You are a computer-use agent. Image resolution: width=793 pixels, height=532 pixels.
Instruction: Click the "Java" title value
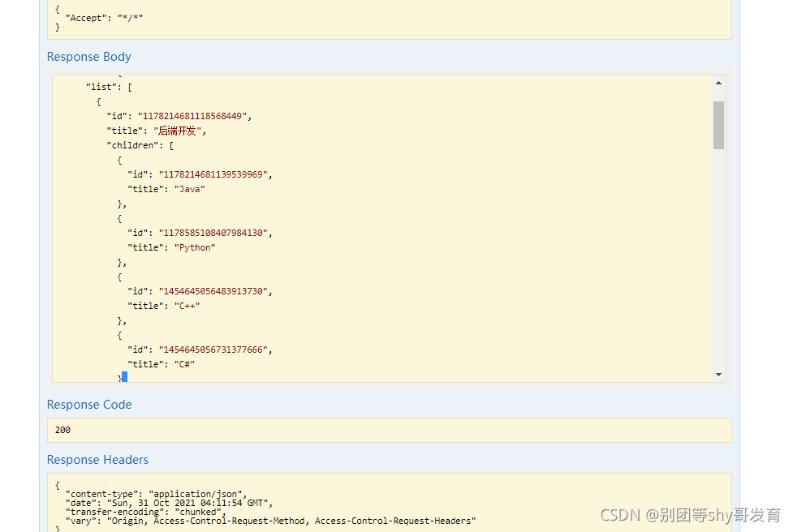190,189
